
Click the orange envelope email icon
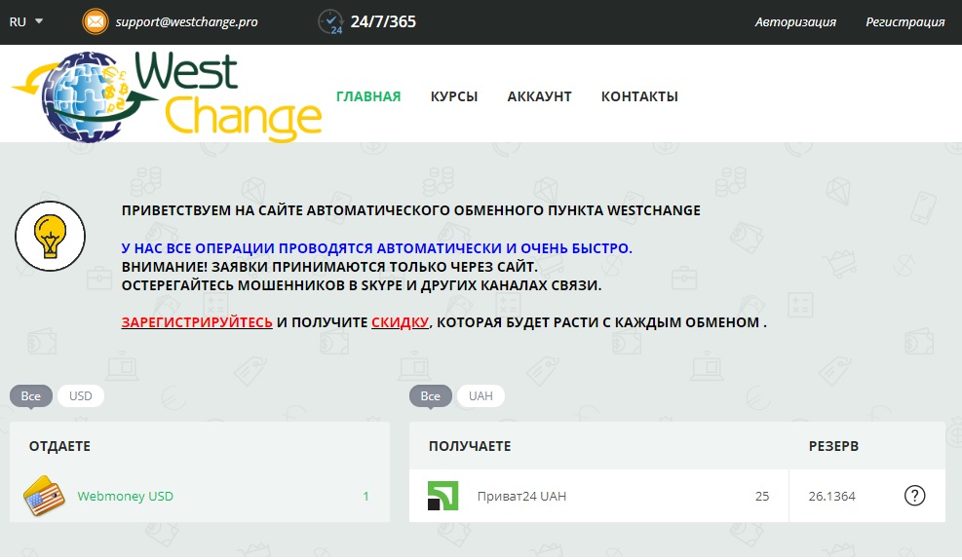[96, 21]
